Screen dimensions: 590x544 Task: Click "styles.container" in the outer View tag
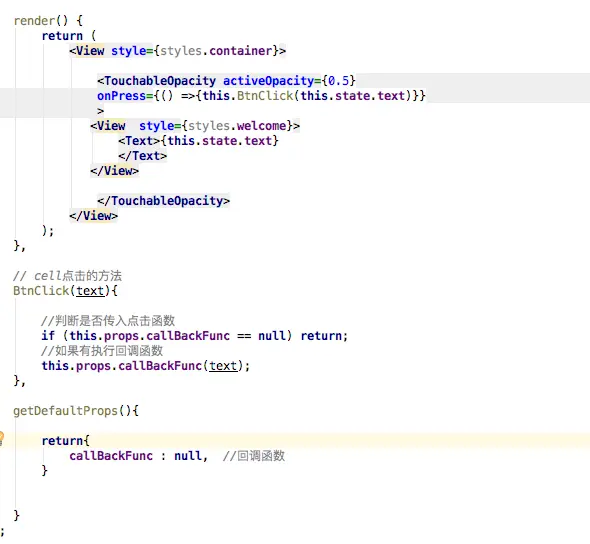pos(216,51)
